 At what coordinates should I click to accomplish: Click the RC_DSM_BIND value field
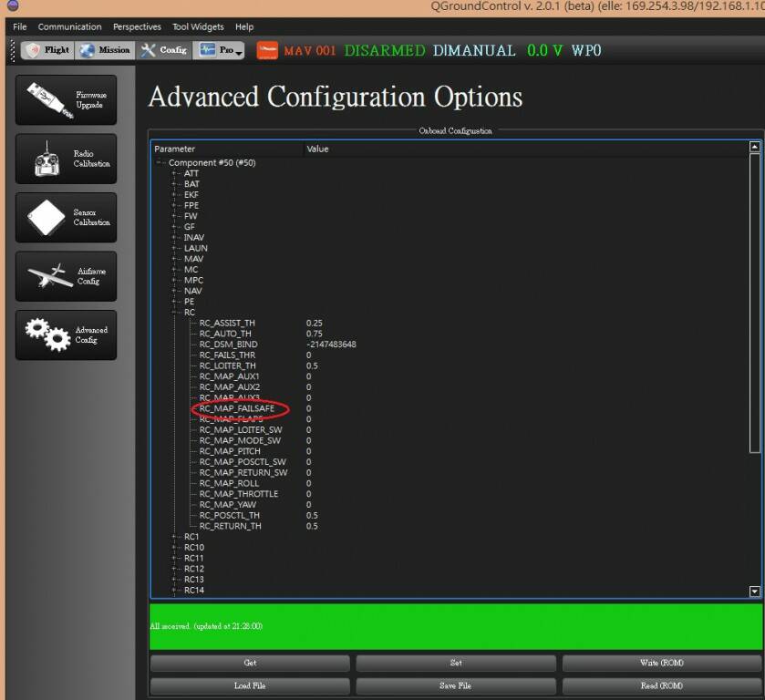(x=331, y=345)
